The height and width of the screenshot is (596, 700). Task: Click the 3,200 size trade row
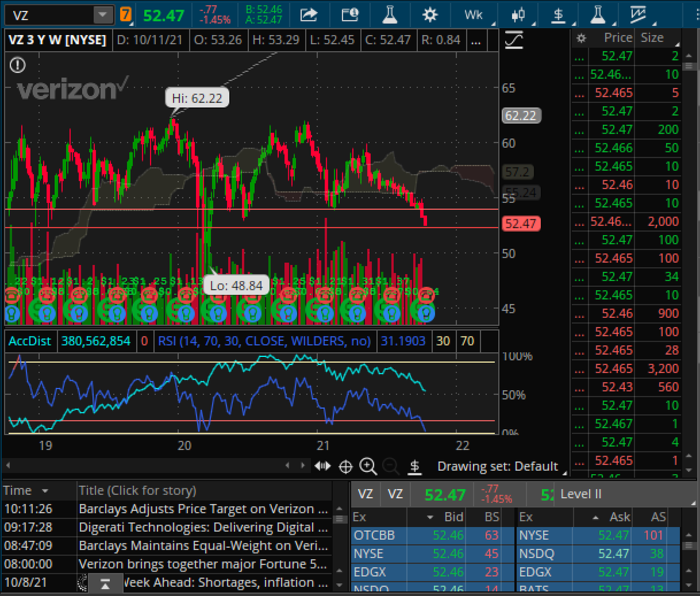coord(626,369)
